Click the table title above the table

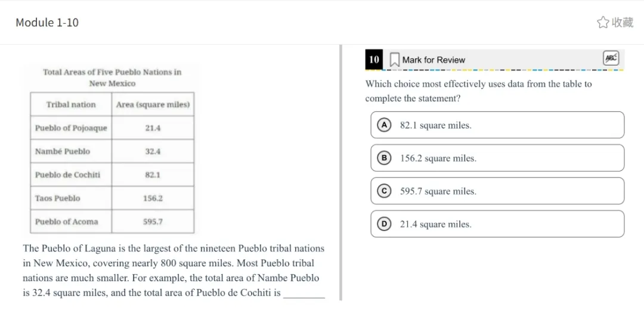pos(112,77)
